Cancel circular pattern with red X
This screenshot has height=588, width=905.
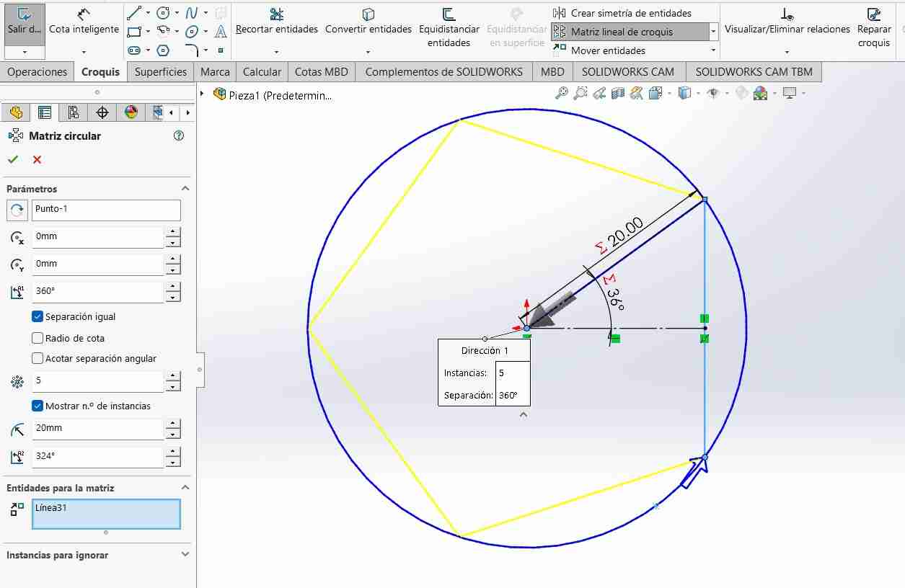[x=37, y=159]
